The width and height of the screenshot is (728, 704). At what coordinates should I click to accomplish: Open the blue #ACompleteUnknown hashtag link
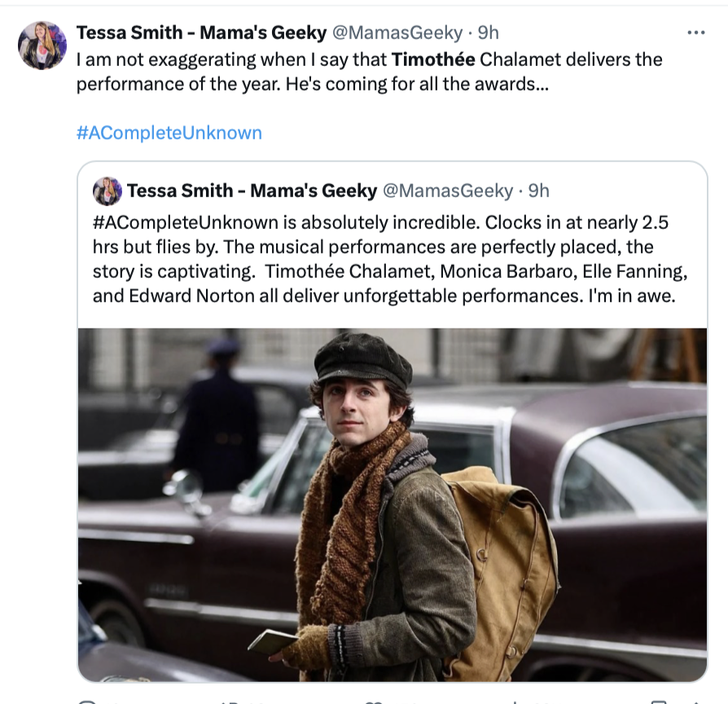(169, 133)
